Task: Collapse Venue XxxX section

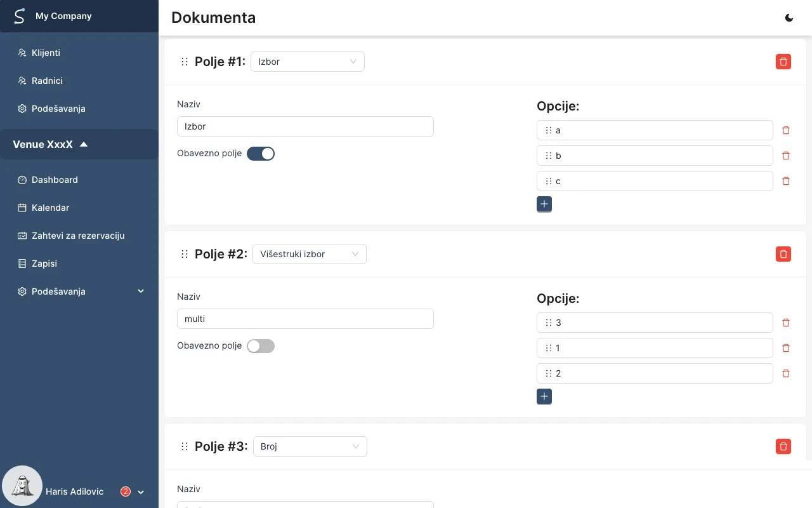Action: 79,144
